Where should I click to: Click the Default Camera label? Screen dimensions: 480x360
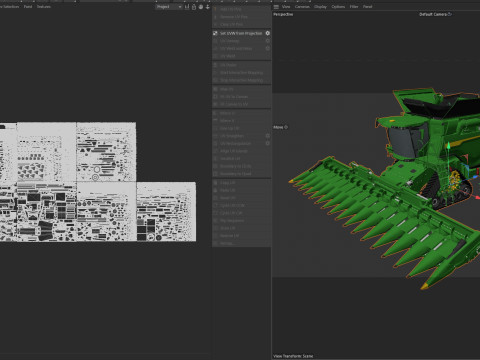[433, 14]
